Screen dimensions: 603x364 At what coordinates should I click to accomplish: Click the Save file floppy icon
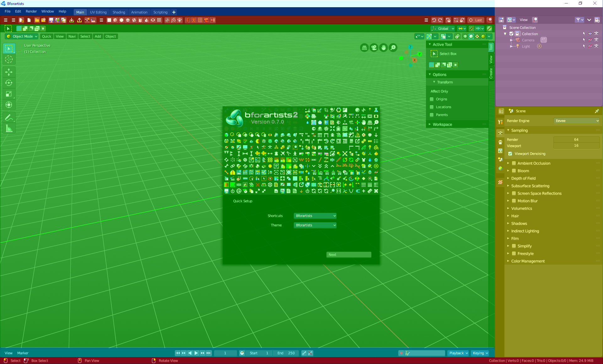(x=51, y=20)
